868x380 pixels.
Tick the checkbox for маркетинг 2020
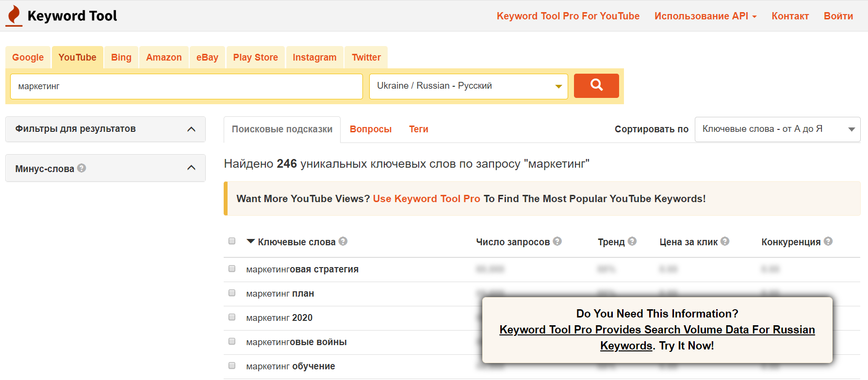[232, 317]
